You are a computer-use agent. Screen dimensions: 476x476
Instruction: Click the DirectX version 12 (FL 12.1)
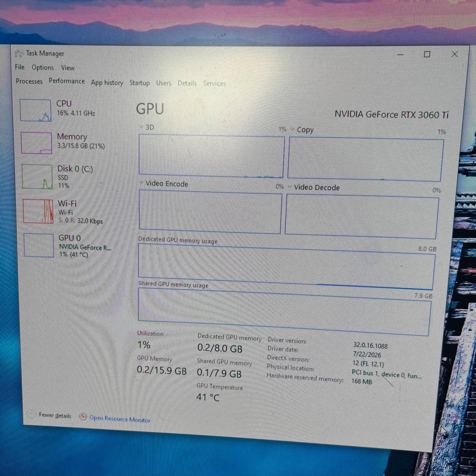point(368,364)
